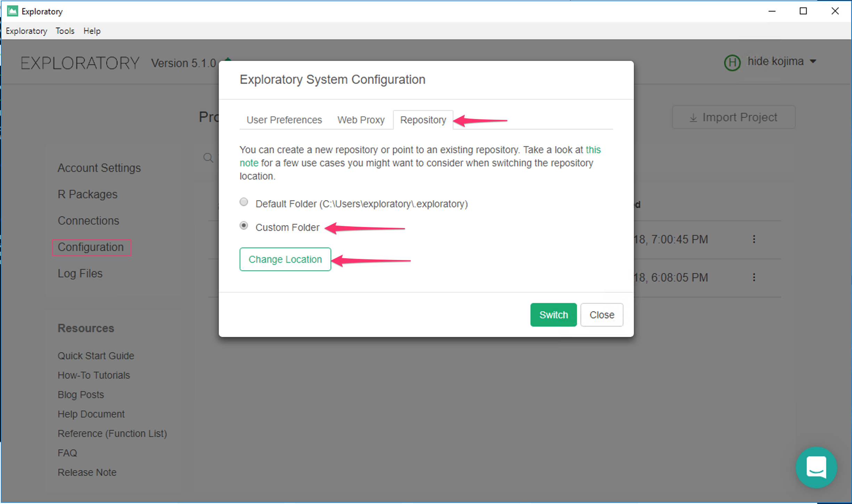Click the Version 5.1.0 label
The image size is (852, 504).
click(184, 63)
